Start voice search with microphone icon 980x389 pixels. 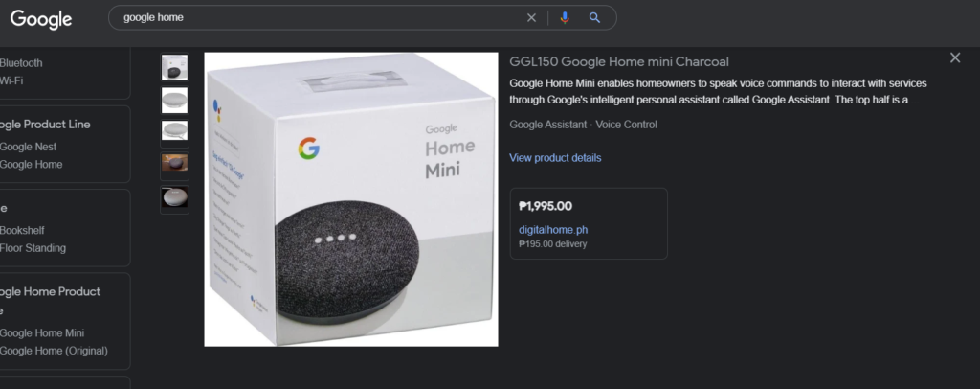(565, 18)
